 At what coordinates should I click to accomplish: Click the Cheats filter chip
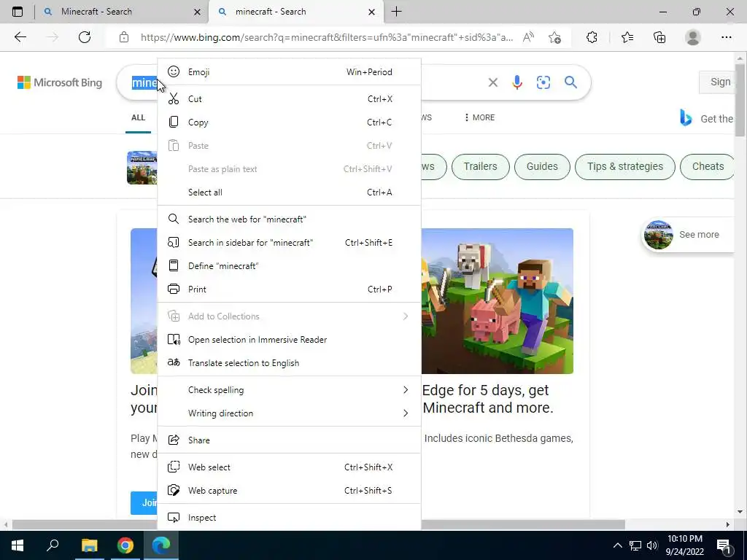[x=708, y=167]
